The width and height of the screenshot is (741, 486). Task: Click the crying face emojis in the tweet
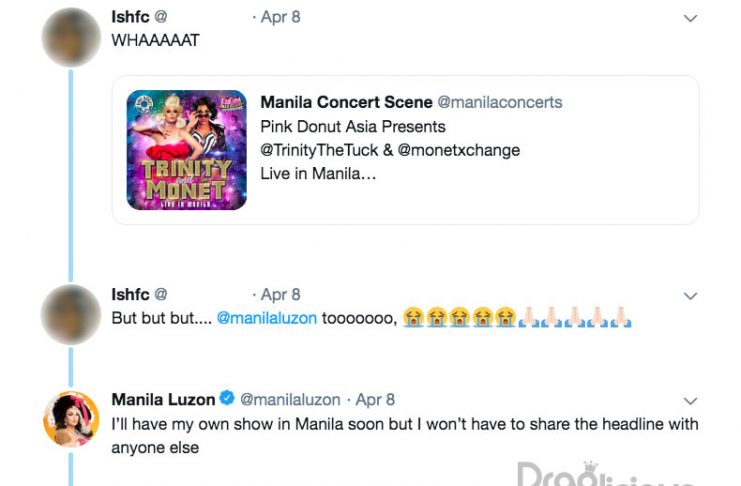[459, 317]
